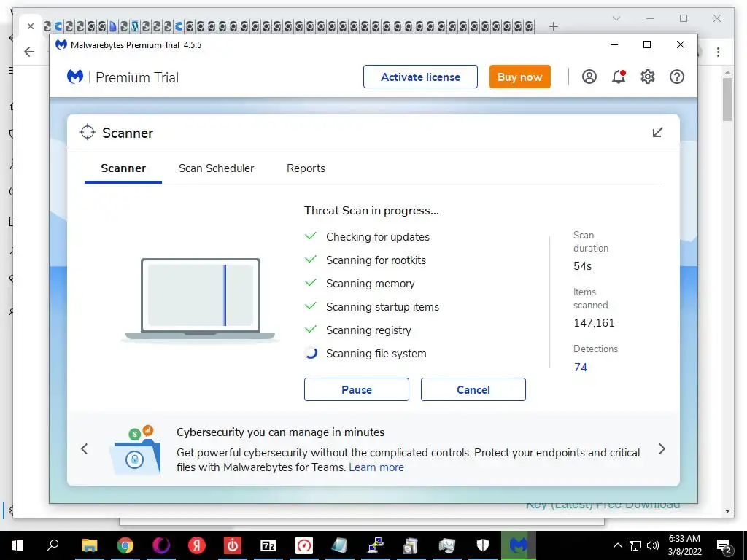Viewport: 747px width, 560px height.
Task: Click the 147,161 items scanned value
Action: pos(594,323)
